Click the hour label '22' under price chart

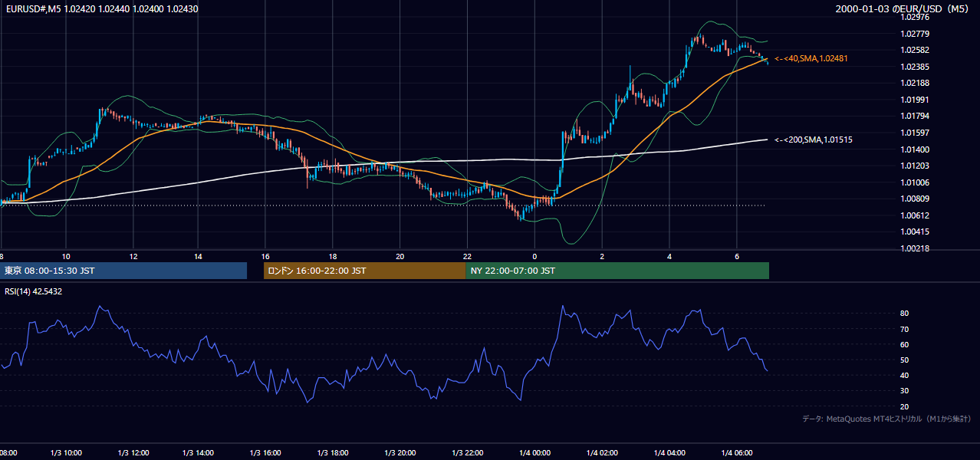click(x=467, y=256)
